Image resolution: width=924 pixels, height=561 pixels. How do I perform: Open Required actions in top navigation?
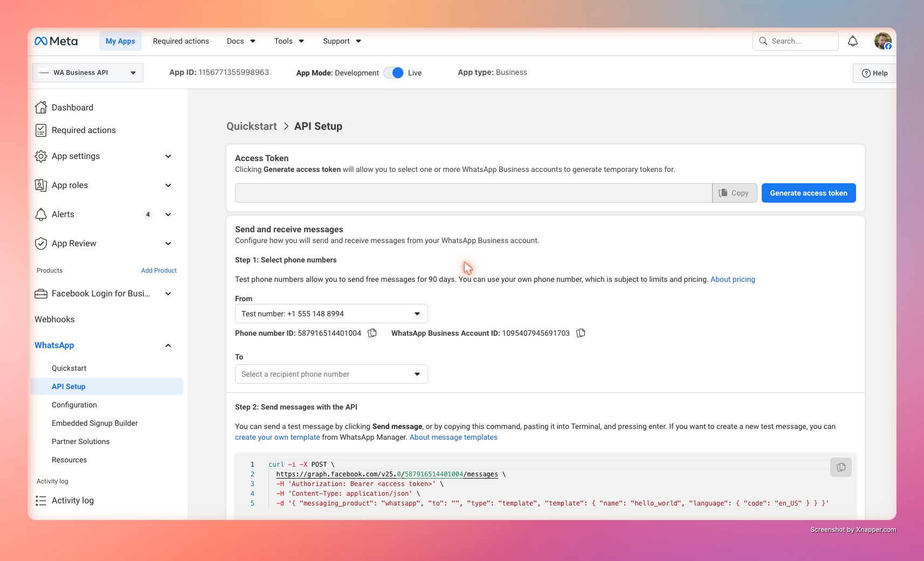pos(181,41)
